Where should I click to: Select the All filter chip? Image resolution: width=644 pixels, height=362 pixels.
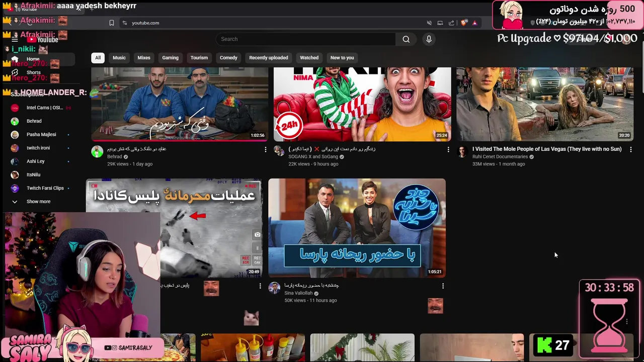[x=98, y=57]
